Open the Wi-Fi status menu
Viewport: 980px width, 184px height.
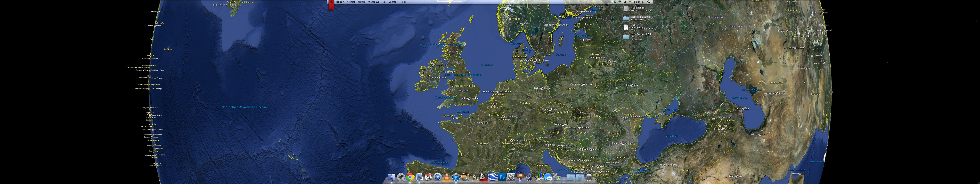tap(620, 2)
